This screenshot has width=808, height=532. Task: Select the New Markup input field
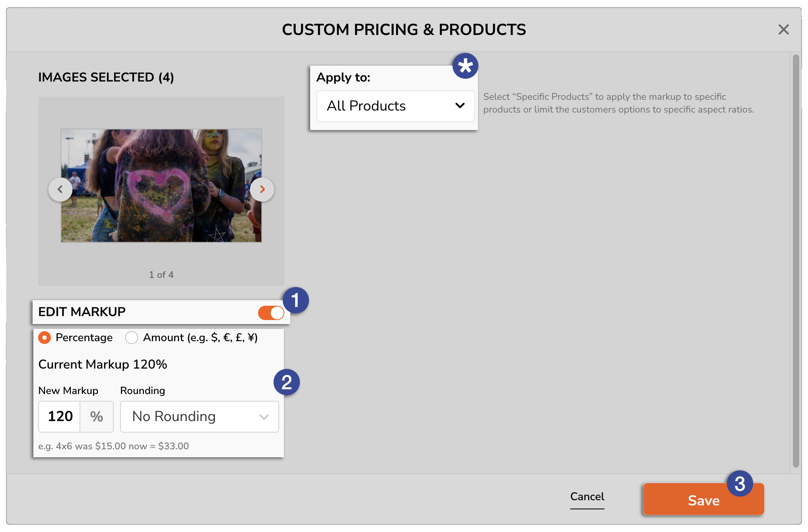[59, 416]
